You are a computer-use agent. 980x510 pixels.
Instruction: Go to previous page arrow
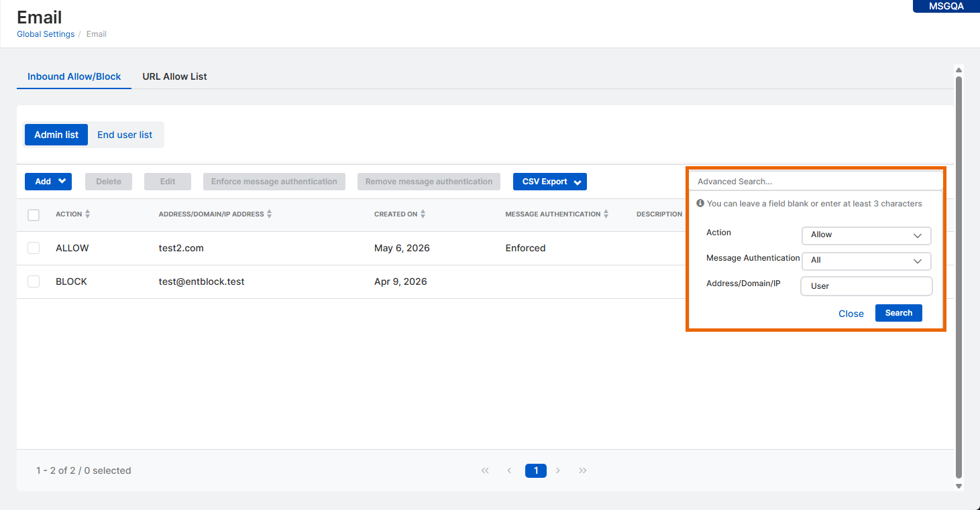[509, 470]
